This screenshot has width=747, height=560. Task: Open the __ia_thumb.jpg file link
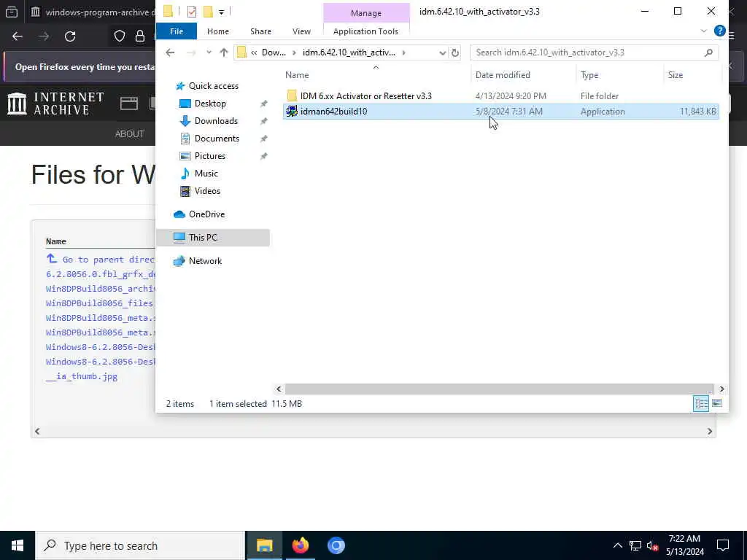click(x=82, y=377)
